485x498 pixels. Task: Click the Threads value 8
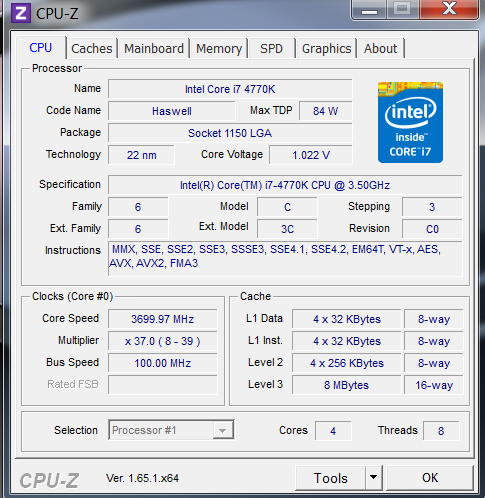[441, 431]
